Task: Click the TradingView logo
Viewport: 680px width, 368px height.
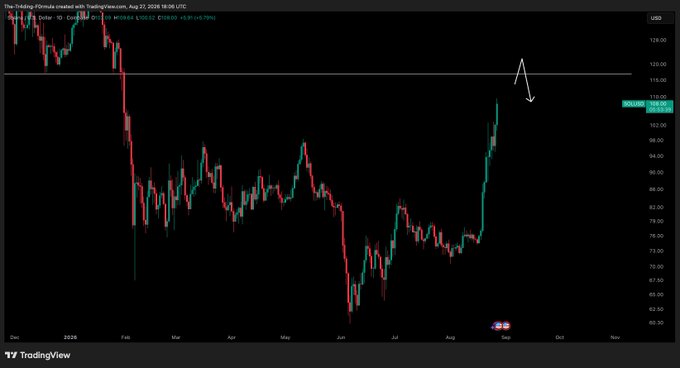Action: [37, 355]
